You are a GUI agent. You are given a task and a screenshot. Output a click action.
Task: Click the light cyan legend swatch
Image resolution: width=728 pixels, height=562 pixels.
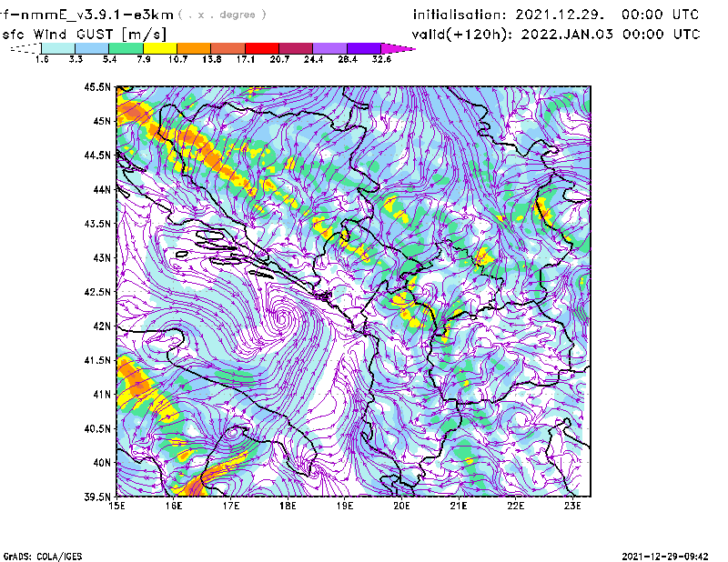pos(58,48)
